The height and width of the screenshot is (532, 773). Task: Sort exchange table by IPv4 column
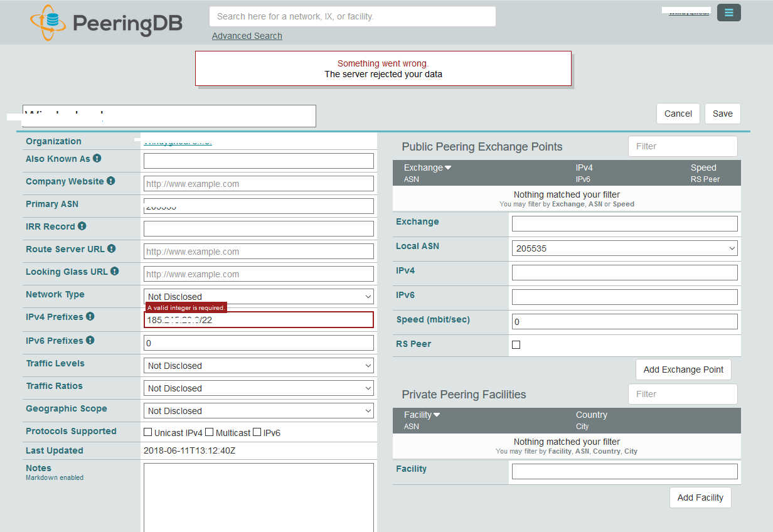pyautogui.click(x=584, y=168)
